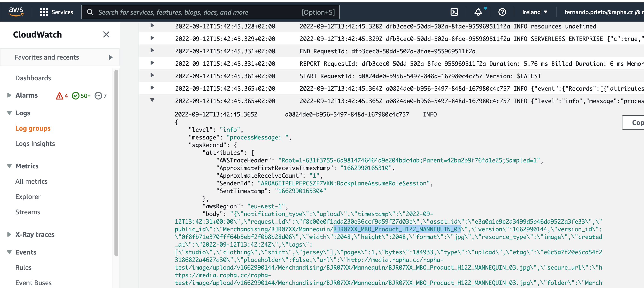644x288 pixels.
Task: Open the AWS CloudShell terminal icon
Action: pyautogui.click(x=454, y=12)
